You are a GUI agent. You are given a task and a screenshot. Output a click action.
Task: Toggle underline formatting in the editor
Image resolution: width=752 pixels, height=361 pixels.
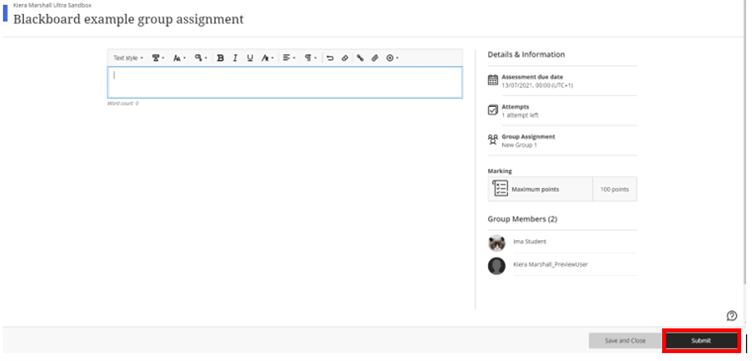pyautogui.click(x=250, y=58)
